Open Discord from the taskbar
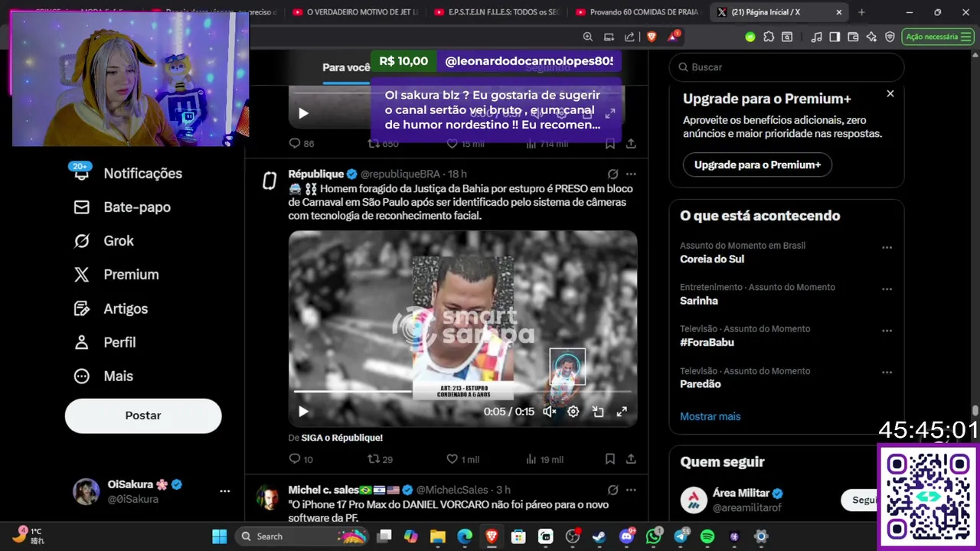Screen dimensions: 980x551 626,536
